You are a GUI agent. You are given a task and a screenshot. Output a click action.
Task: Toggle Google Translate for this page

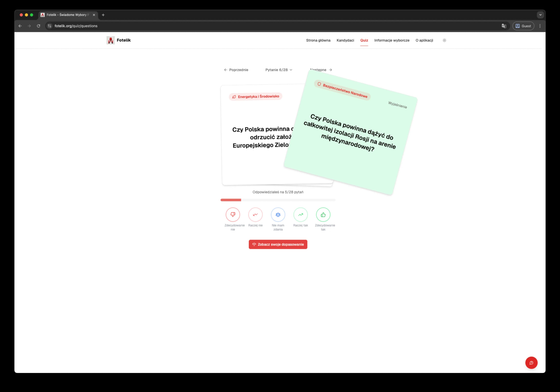coord(504,26)
